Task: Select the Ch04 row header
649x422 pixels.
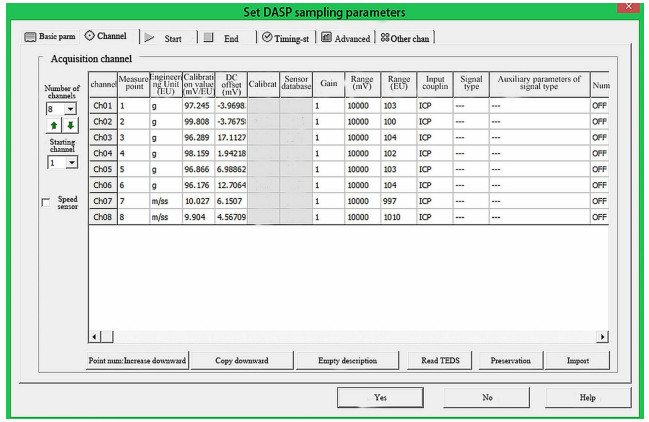Action: pos(103,153)
